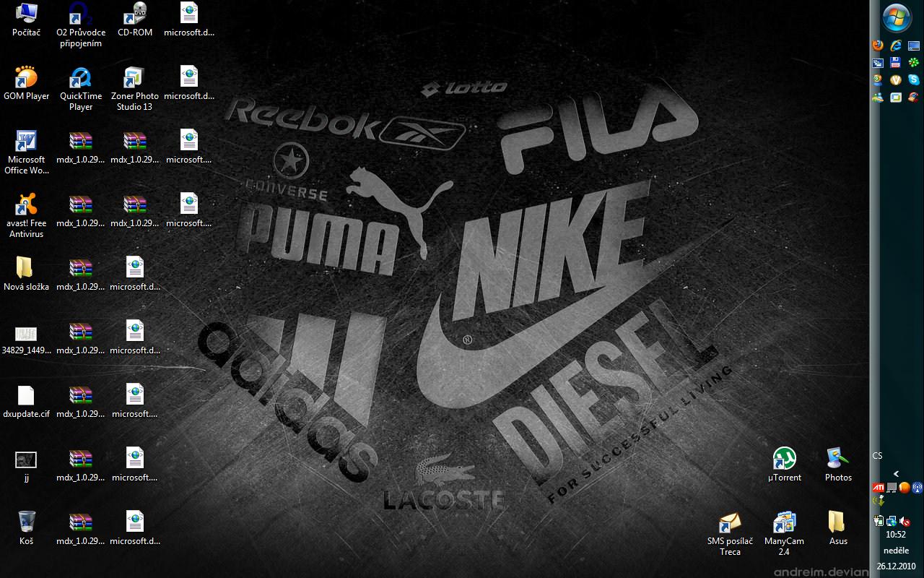The height and width of the screenshot is (578, 924).
Task: Click the blue wireless antenna tray icon
Action: coord(918,488)
